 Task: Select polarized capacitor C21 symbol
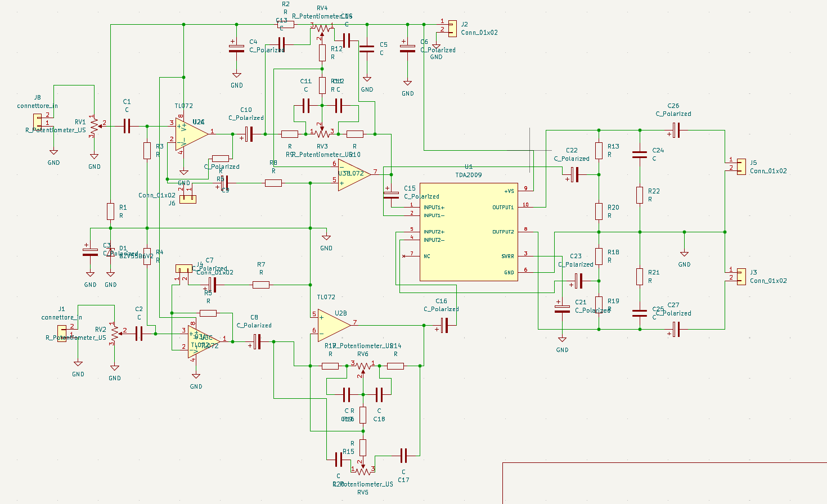(562, 309)
